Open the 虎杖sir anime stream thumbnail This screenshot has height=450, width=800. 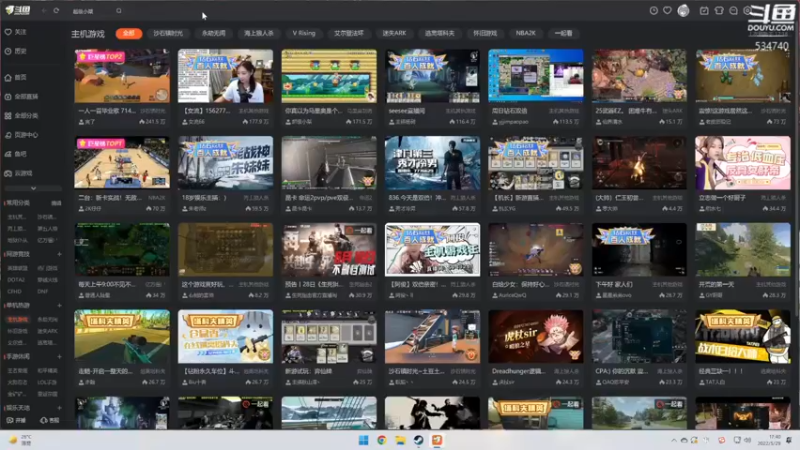536,337
